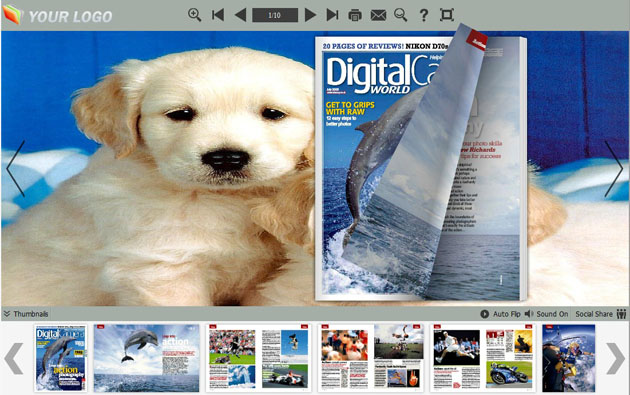Toggle the Sound On option
The height and width of the screenshot is (395, 630).
pos(546,314)
